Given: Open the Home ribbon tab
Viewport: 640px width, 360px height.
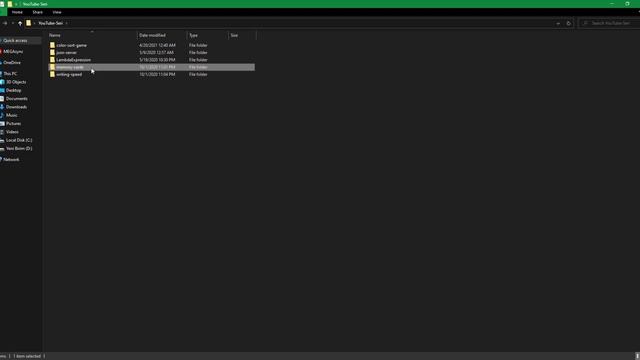Looking at the screenshot, I should 17,12.
